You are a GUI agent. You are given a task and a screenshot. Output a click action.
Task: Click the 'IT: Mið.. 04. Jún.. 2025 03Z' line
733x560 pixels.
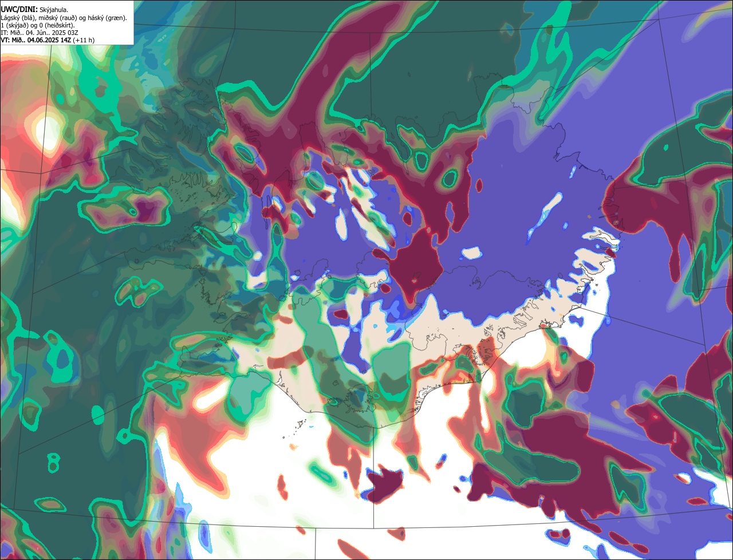tap(40, 33)
